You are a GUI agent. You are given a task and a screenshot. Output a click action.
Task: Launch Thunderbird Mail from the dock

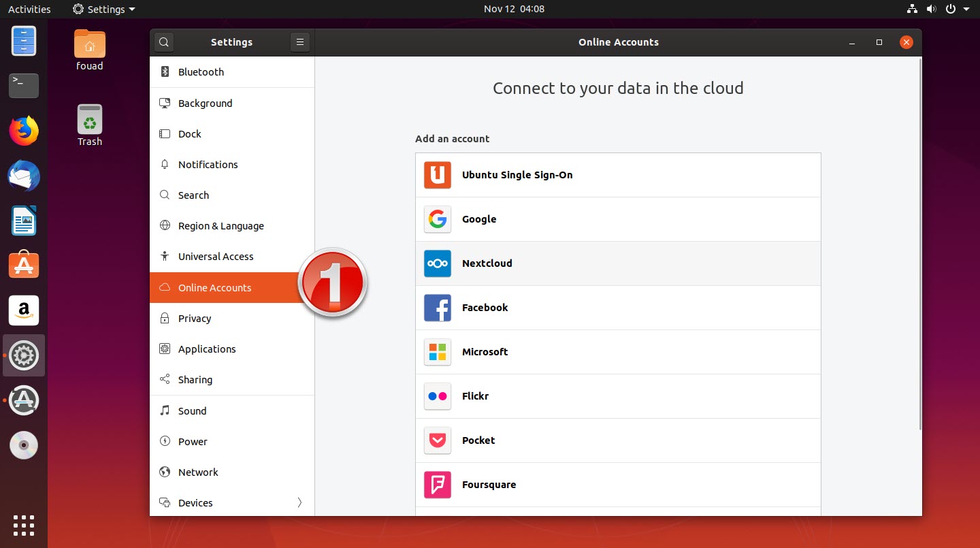pyautogui.click(x=24, y=176)
